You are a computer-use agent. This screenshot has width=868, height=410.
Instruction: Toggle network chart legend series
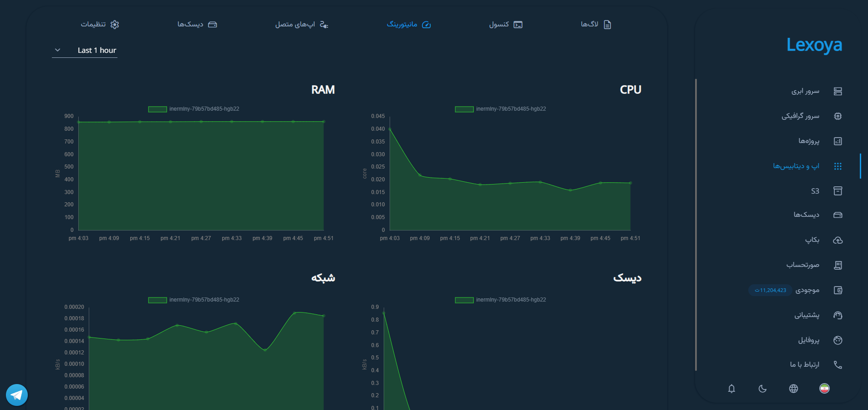(x=193, y=300)
